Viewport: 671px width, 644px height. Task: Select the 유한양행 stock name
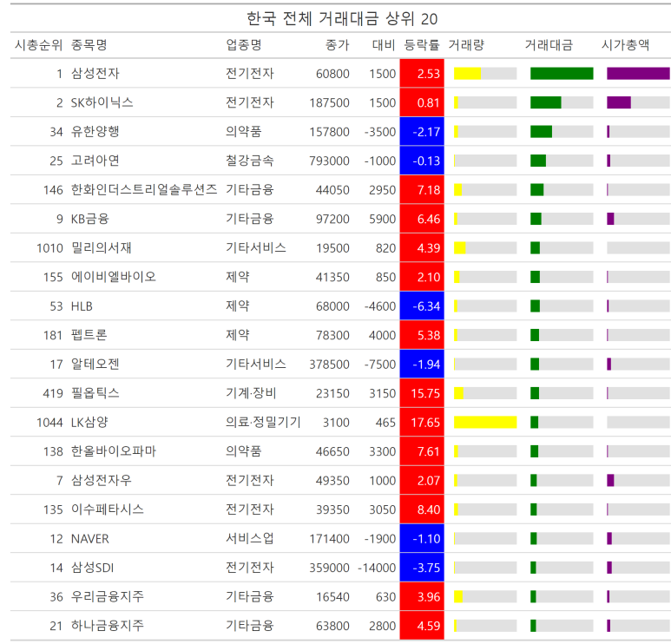(95, 131)
